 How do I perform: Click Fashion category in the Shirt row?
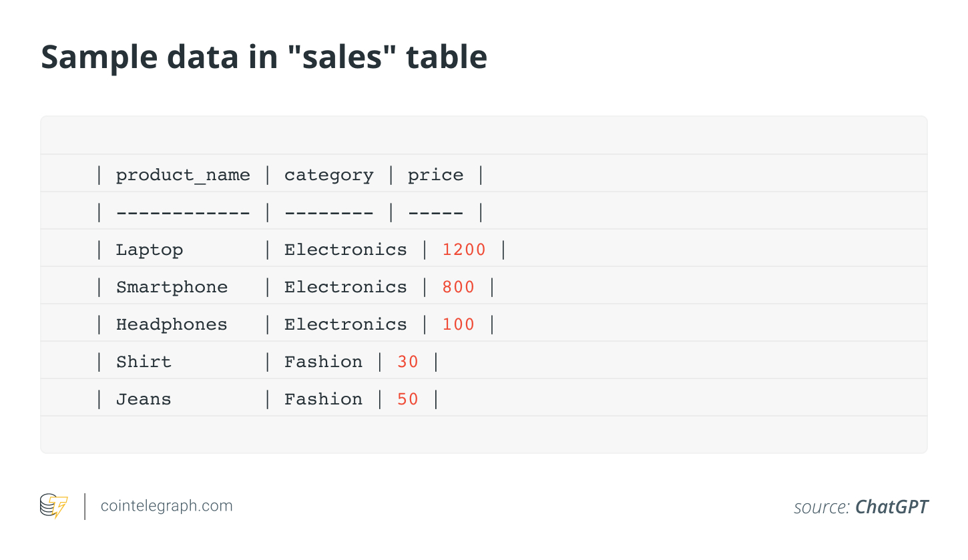pyautogui.click(x=323, y=362)
